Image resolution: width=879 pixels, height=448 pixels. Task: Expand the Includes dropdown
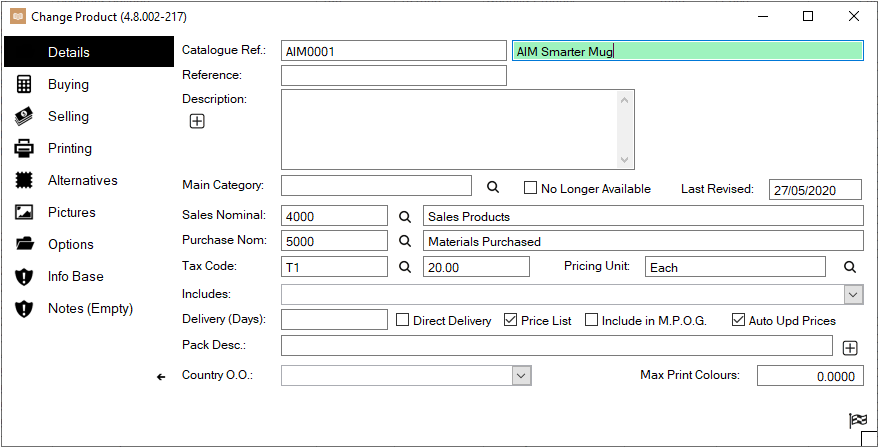[x=853, y=294]
